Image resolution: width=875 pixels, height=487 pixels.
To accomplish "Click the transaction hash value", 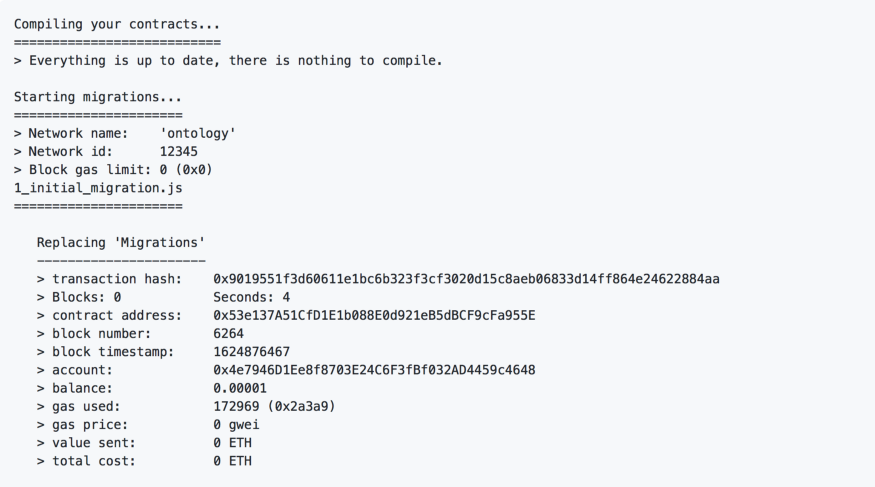I will [x=466, y=279].
